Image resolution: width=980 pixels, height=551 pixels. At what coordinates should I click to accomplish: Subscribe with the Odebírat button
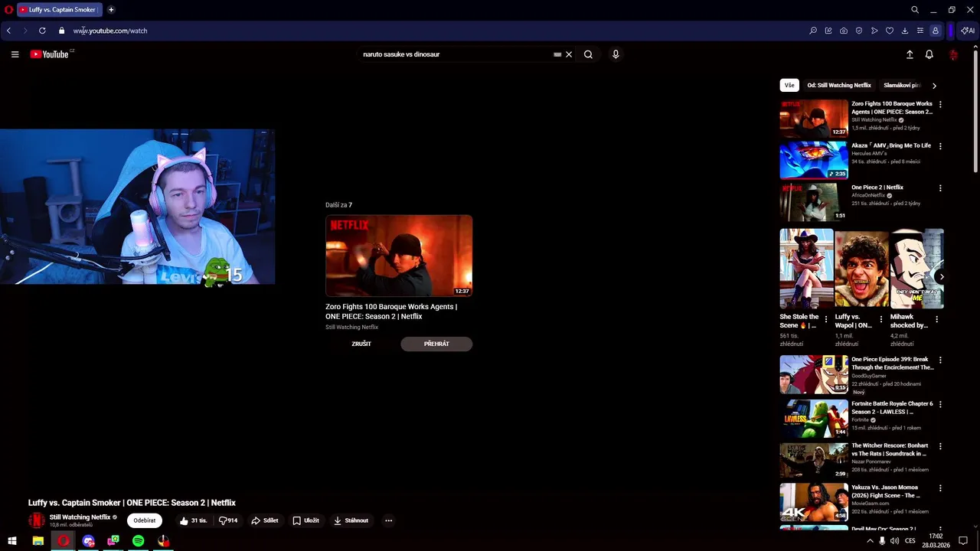pyautogui.click(x=144, y=520)
